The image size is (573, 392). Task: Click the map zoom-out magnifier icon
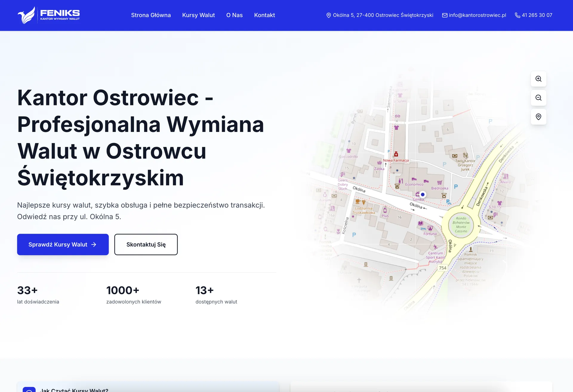[x=538, y=98]
